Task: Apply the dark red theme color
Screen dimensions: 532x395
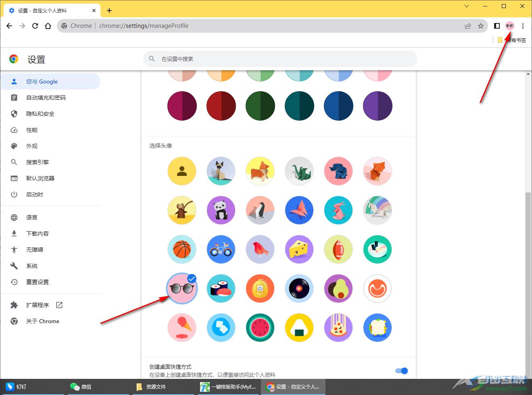Action: click(x=221, y=106)
